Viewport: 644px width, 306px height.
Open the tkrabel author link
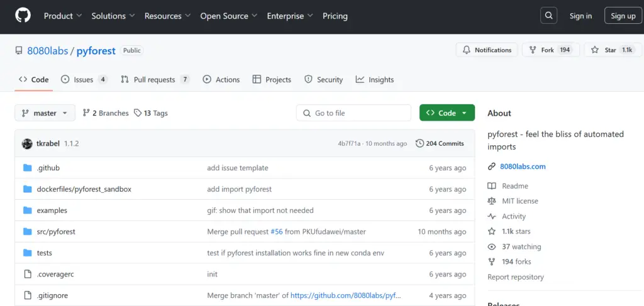point(48,143)
